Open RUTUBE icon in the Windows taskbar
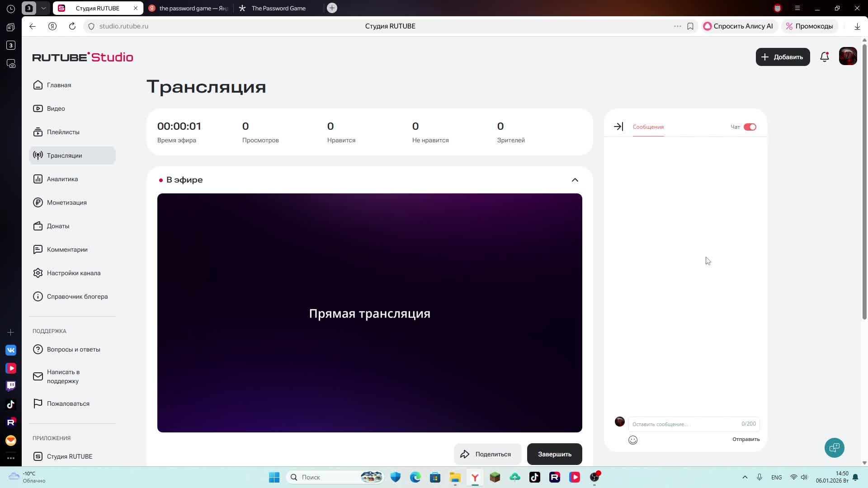Screen dimensions: 868x488 [555, 477]
